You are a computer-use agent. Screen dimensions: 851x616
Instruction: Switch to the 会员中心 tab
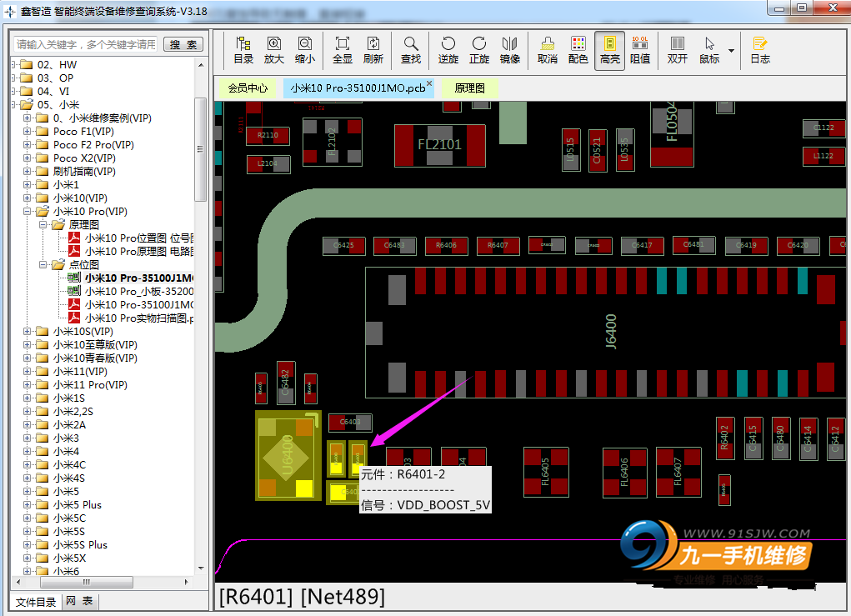248,88
